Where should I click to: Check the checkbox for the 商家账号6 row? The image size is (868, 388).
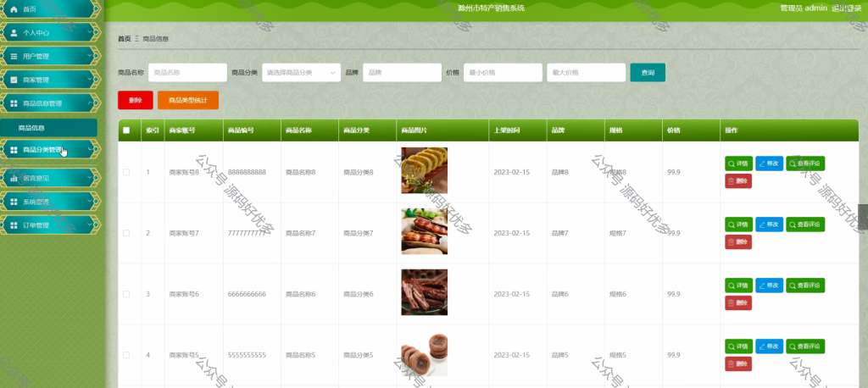pyautogui.click(x=126, y=294)
